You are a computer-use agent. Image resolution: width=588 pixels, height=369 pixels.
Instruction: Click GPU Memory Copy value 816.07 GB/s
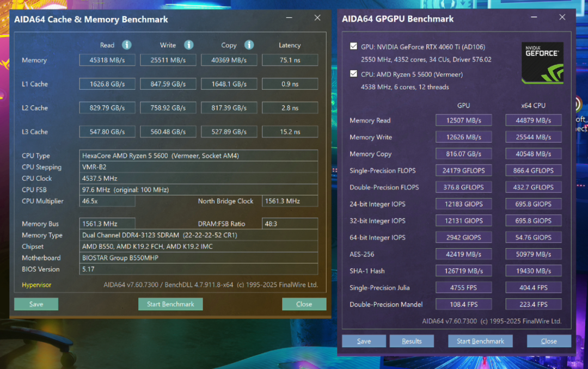(463, 153)
